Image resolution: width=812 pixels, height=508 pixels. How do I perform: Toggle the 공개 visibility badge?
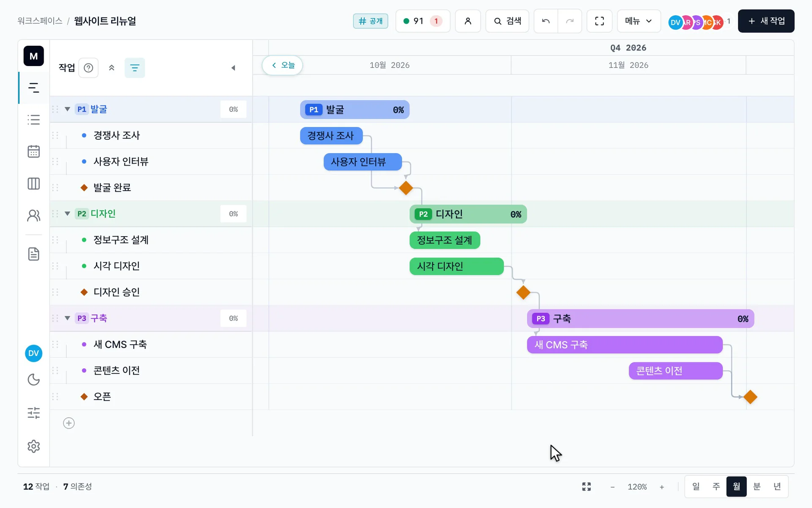370,21
